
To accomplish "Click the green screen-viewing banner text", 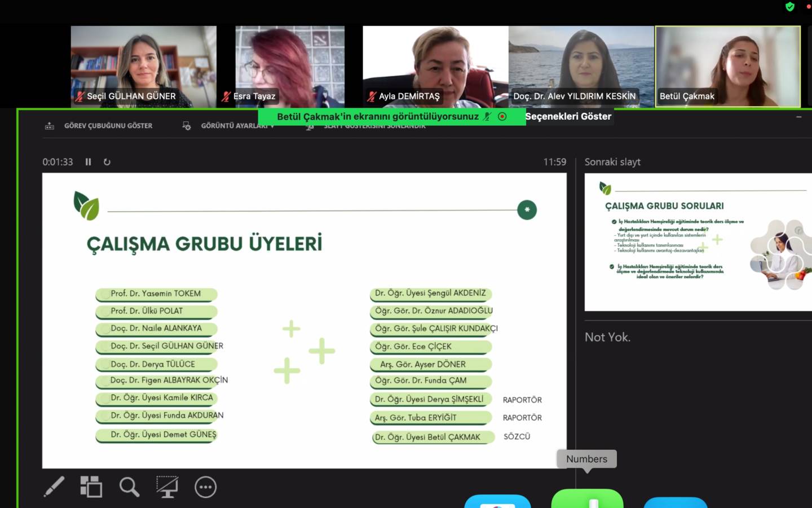I will pyautogui.click(x=378, y=116).
